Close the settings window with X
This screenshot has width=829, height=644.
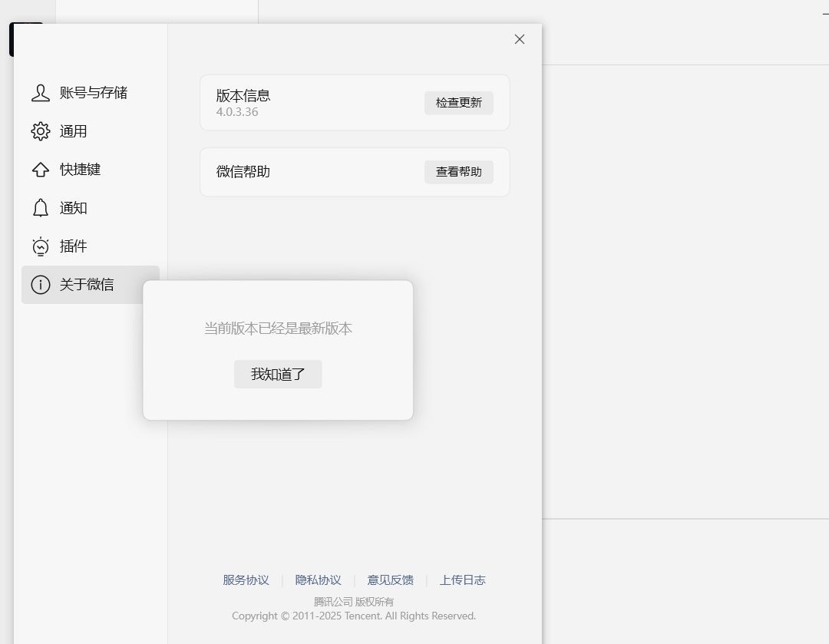point(520,39)
